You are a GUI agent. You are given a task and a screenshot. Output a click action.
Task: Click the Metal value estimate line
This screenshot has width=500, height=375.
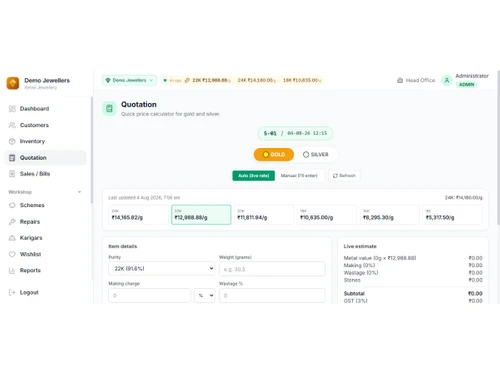click(x=413, y=258)
